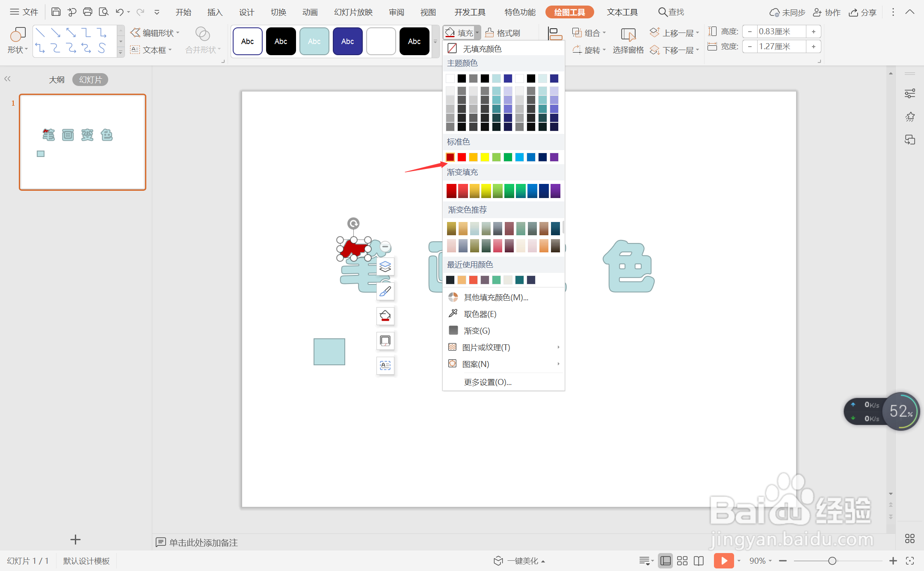Open the Selection Pane (选择窗格)
The image size is (924, 571).
point(628,41)
